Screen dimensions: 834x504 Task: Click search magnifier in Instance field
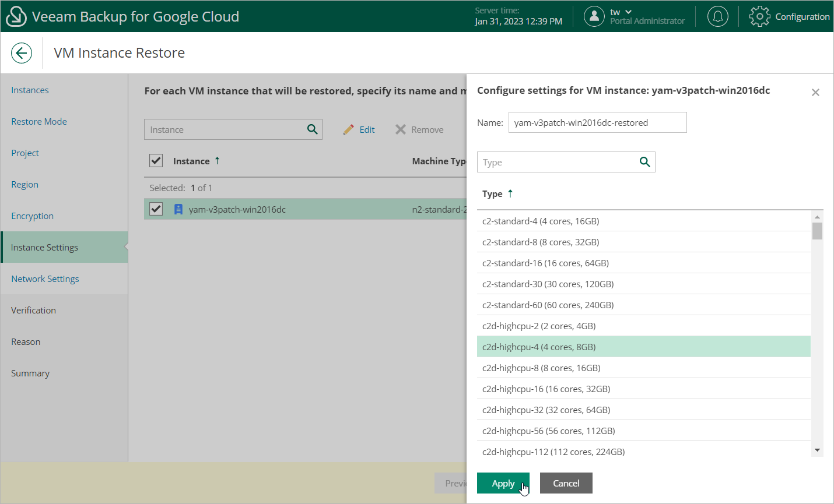pos(313,129)
